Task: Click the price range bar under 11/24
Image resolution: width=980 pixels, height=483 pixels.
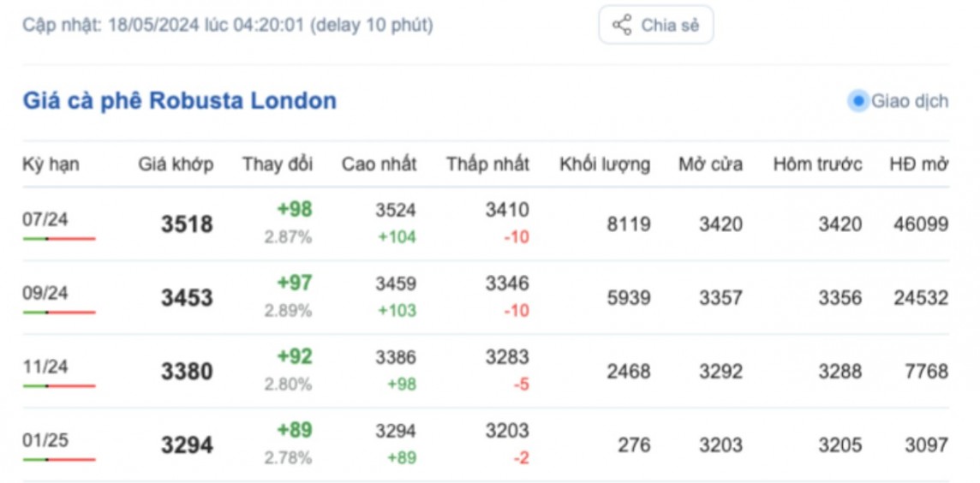Action: tap(59, 385)
